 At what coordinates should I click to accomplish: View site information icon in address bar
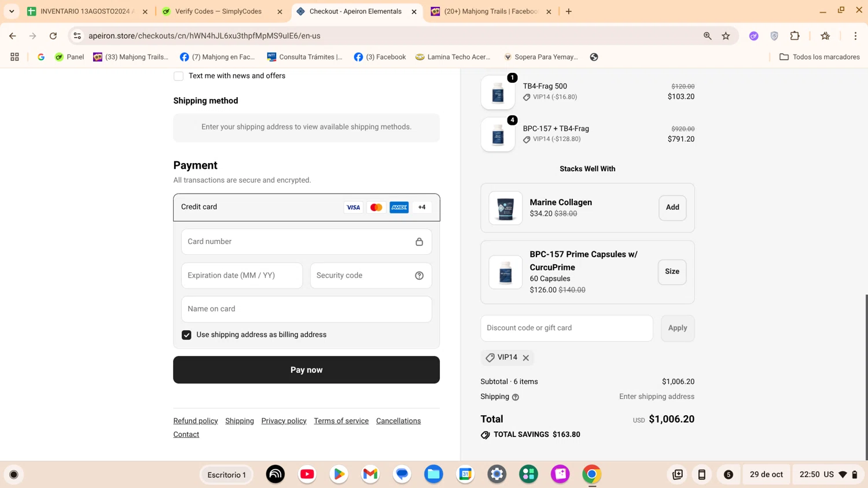pyautogui.click(x=77, y=36)
